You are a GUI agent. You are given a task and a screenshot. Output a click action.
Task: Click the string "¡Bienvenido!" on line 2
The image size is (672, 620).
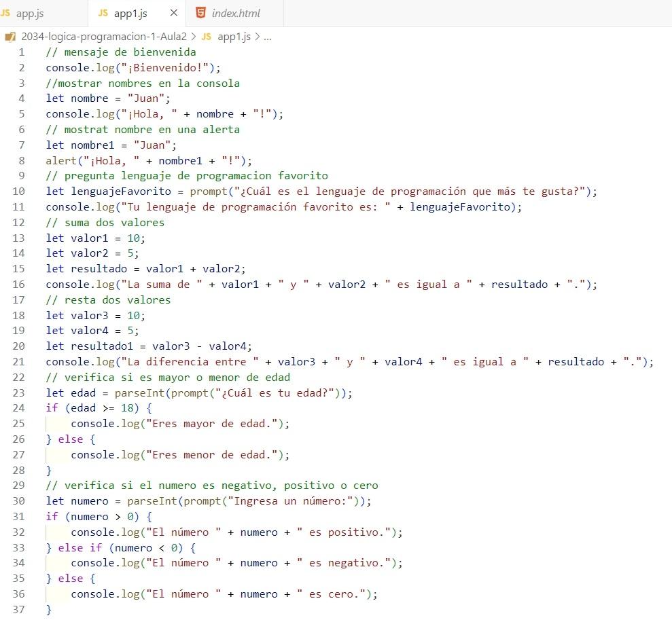point(165,68)
